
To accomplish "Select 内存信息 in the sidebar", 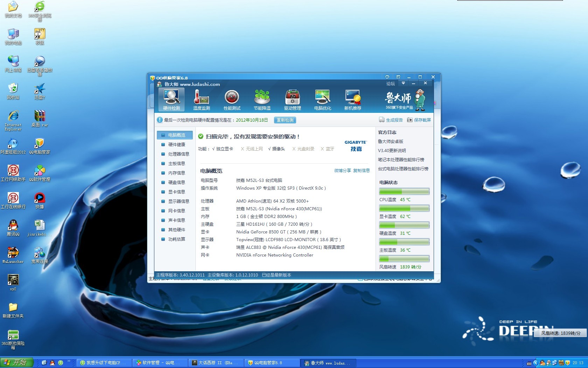I will point(175,173).
